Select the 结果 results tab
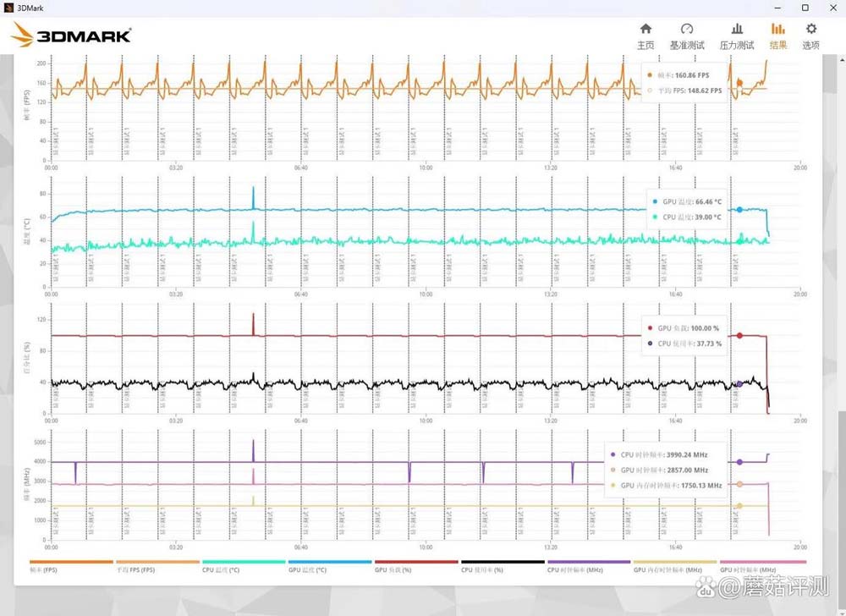 [778, 36]
